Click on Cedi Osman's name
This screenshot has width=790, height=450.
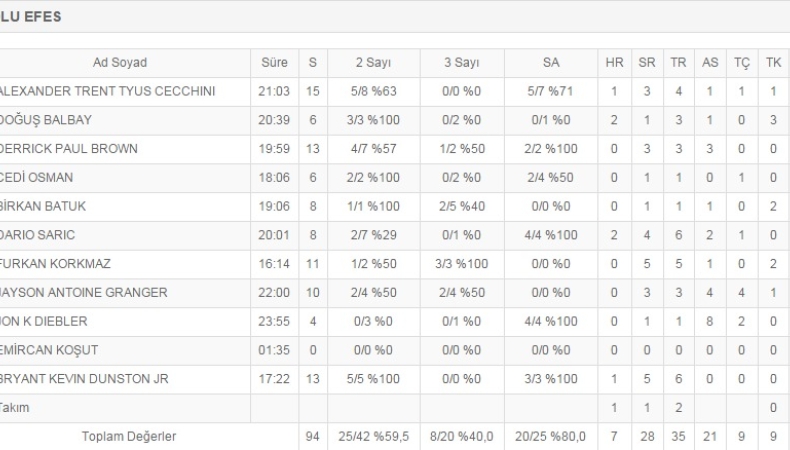(x=38, y=178)
